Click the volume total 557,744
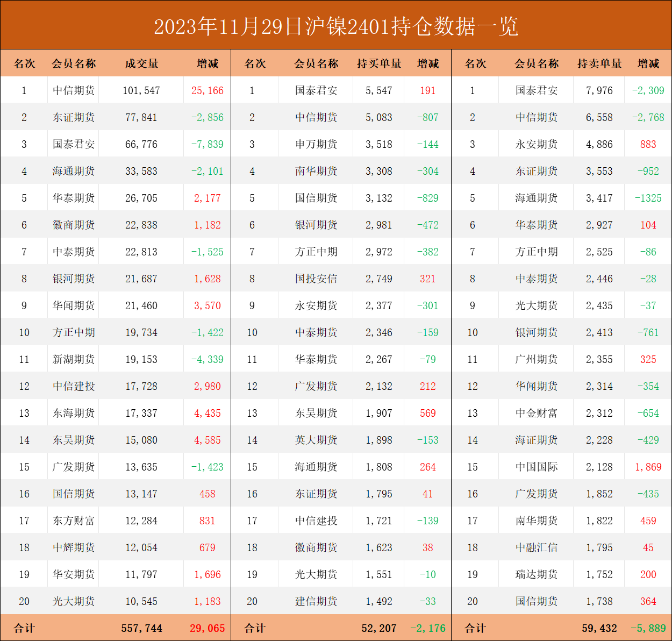The width and height of the screenshot is (672, 641). pyautogui.click(x=141, y=628)
